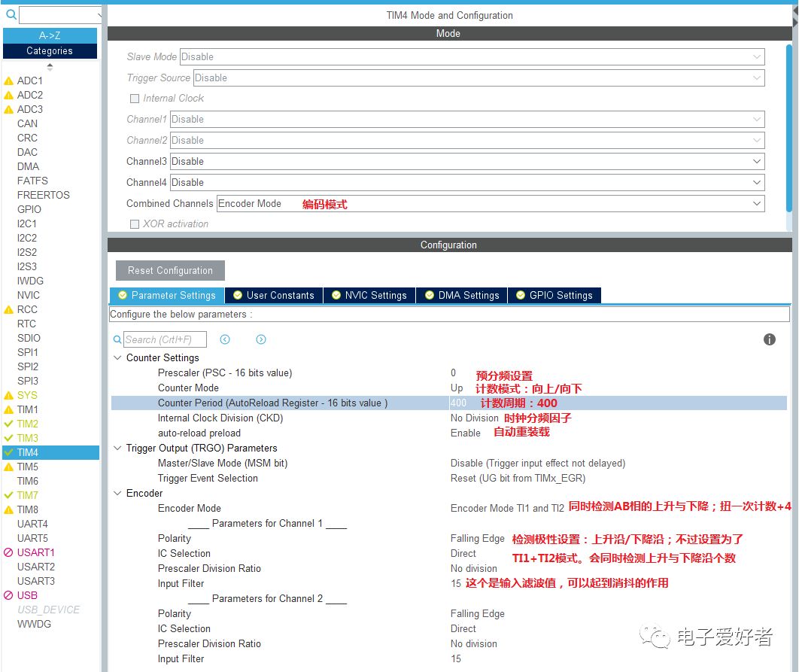Click the Trigger Event Selection row
This screenshot has height=672, width=799.
[448, 479]
